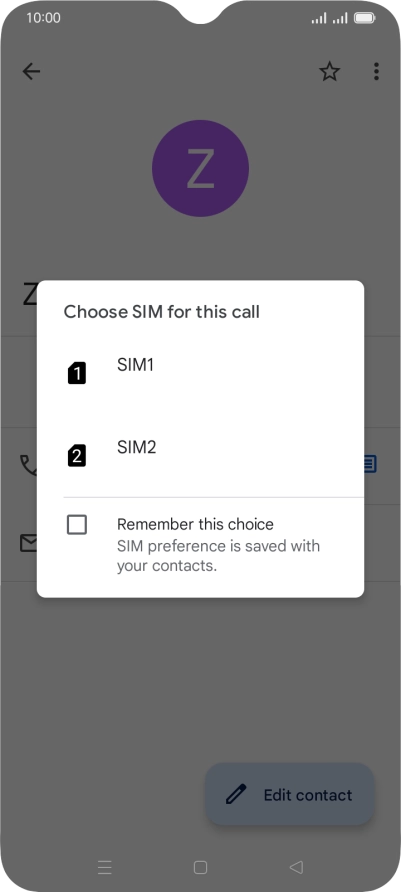Image resolution: width=401 pixels, height=892 pixels.
Task: Select SIM2 for this call
Action: point(200,456)
